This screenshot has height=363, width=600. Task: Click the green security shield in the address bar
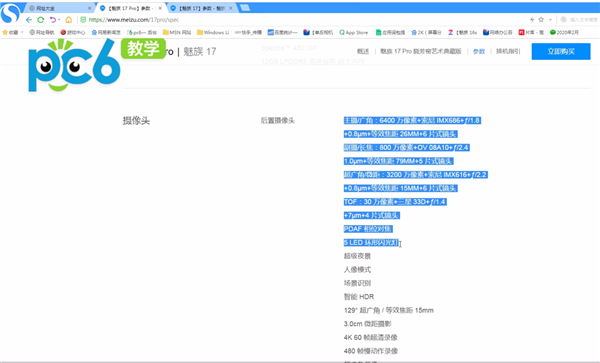click(83, 20)
